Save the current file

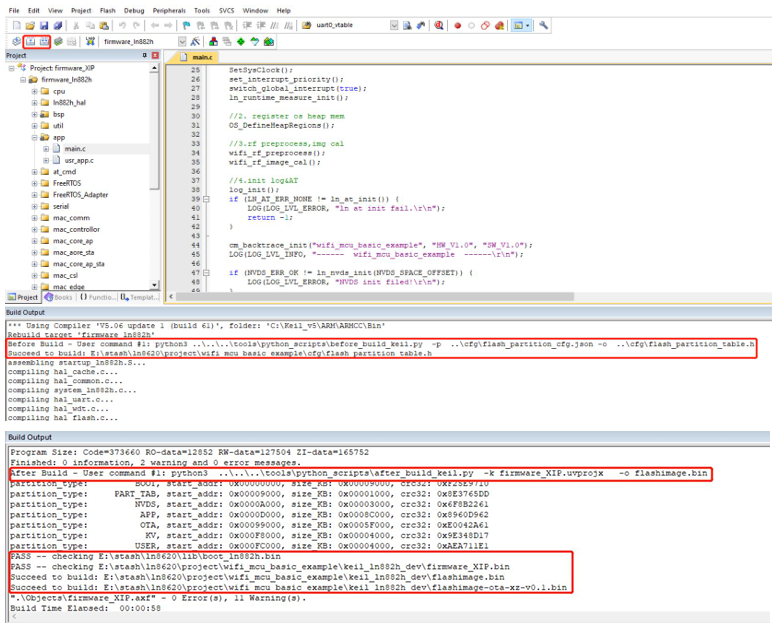pos(44,25)
